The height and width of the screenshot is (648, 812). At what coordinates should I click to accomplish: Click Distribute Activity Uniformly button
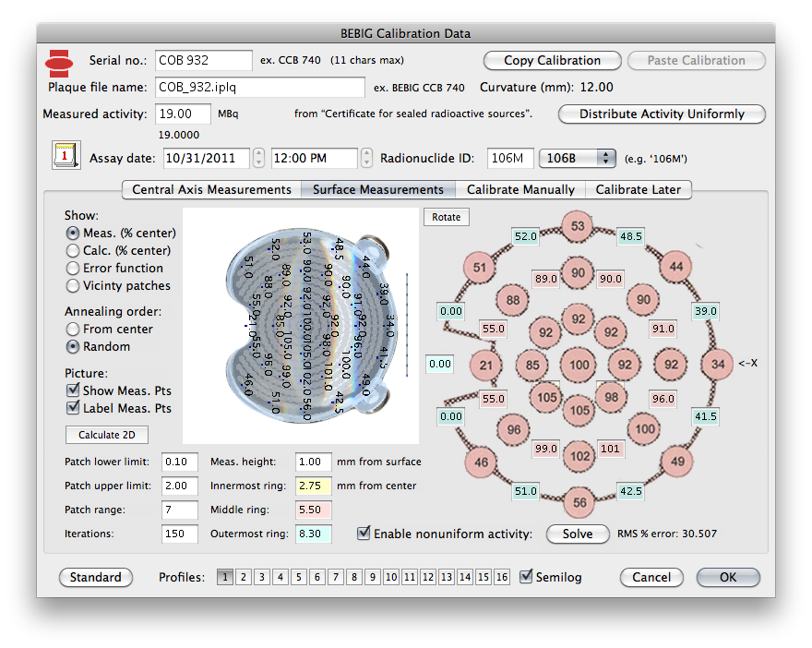pos(662,114)
